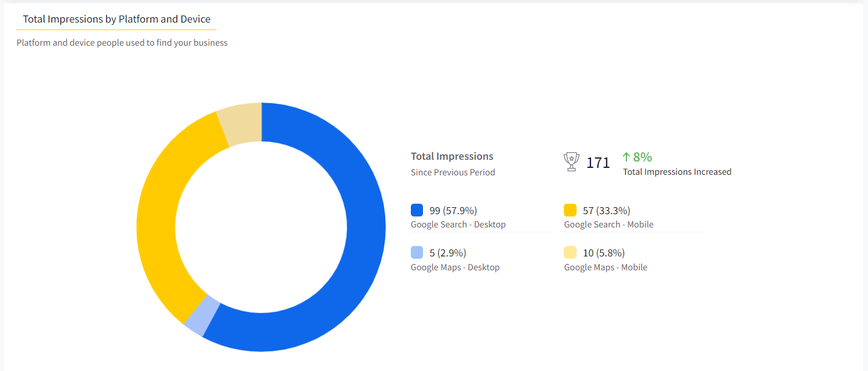The width and height of the screenshot is (868, 371).
Task: Click the blue Google Search - Desktop swatch
Action: (417, 210)
